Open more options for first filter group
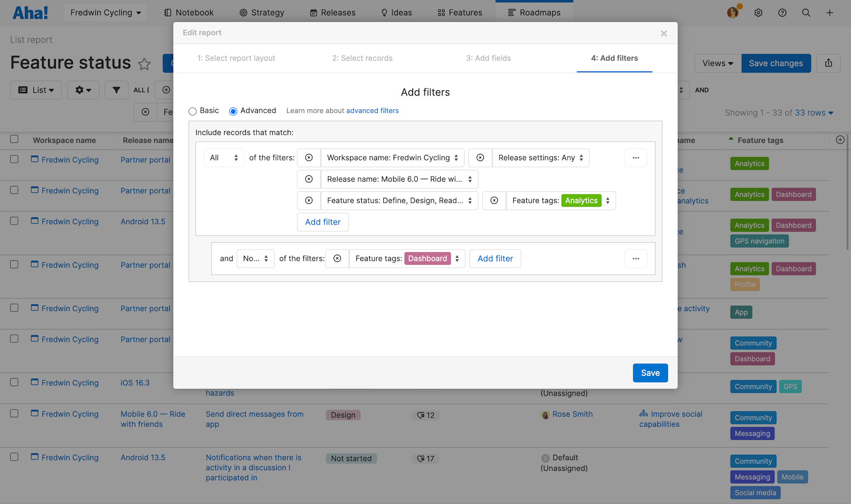The height and width of the screenshot is (504, 851). click(x=636, y=158)
